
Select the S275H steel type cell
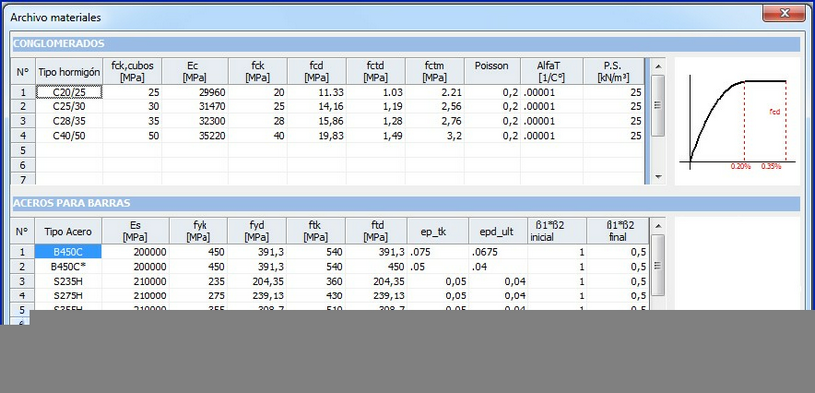(x=68, y=296)
